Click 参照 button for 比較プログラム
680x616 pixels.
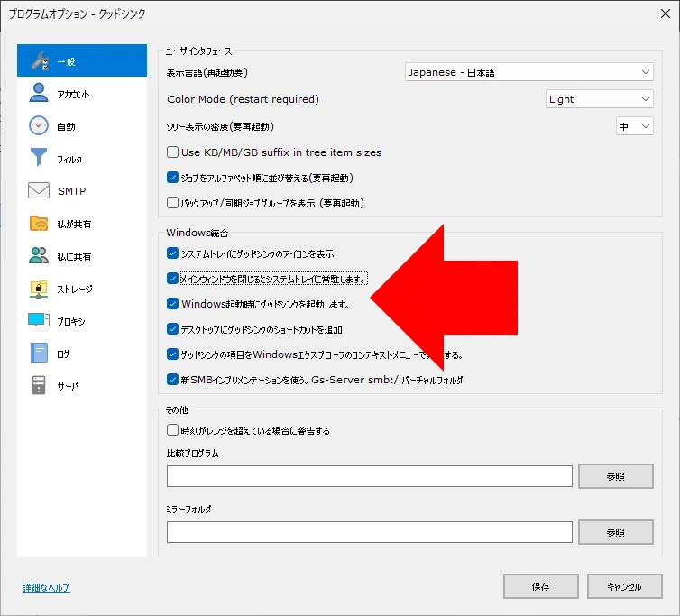(x=616, y=476)
